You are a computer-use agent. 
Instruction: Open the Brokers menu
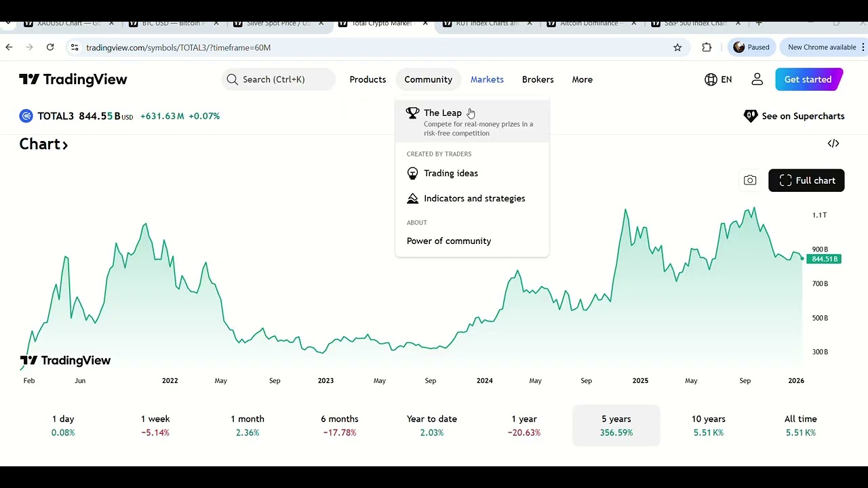coord(538,79)
